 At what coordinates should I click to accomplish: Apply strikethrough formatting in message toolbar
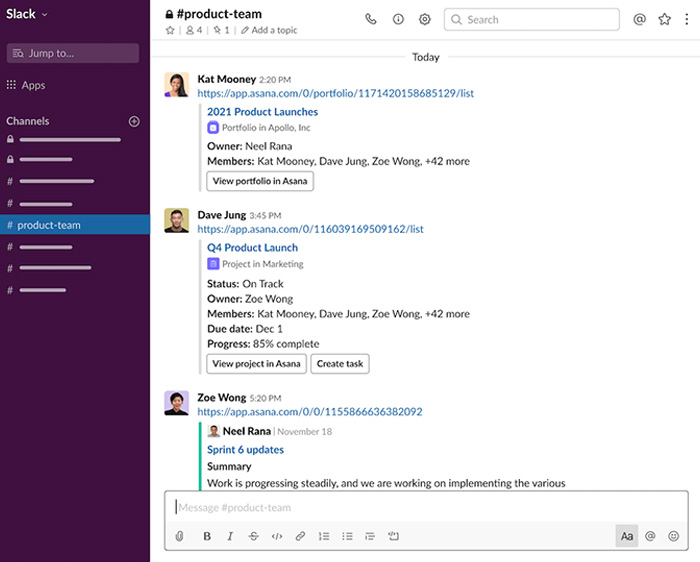coord(253,536)
